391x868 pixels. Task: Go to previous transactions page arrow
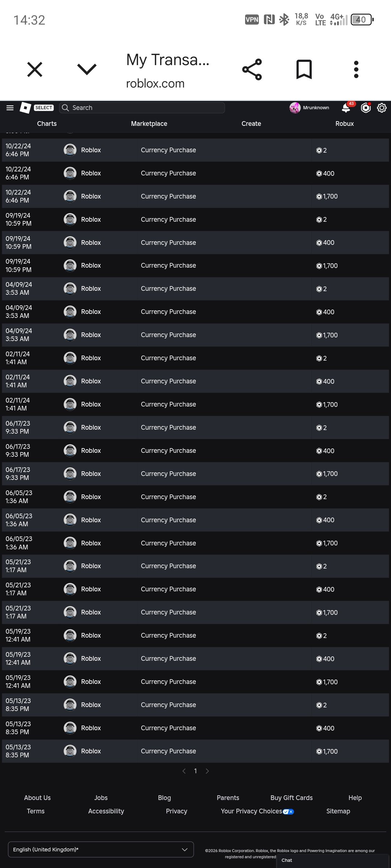184,771
